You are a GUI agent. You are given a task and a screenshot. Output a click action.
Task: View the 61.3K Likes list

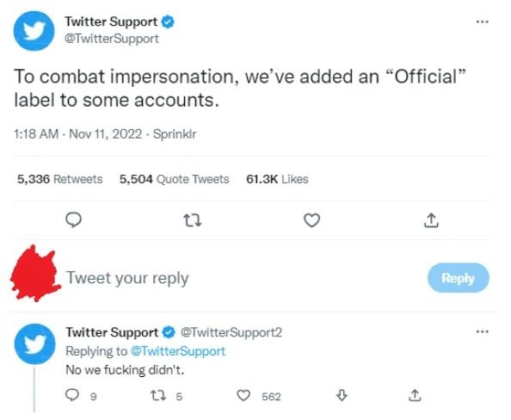277,179
